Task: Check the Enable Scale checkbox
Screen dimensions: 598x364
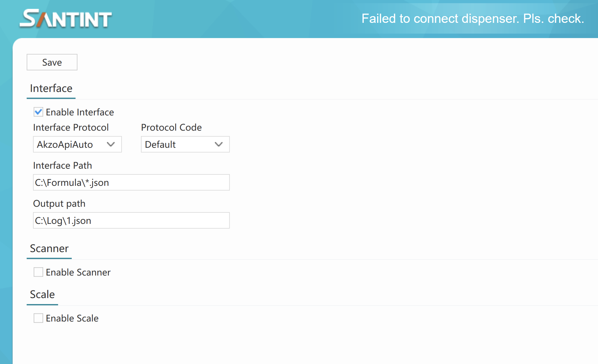Action: 38,318
